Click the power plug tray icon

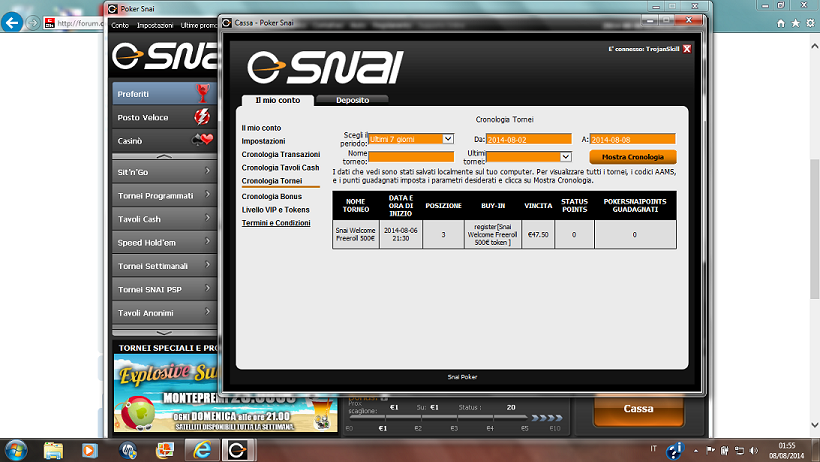pos(725,450)
